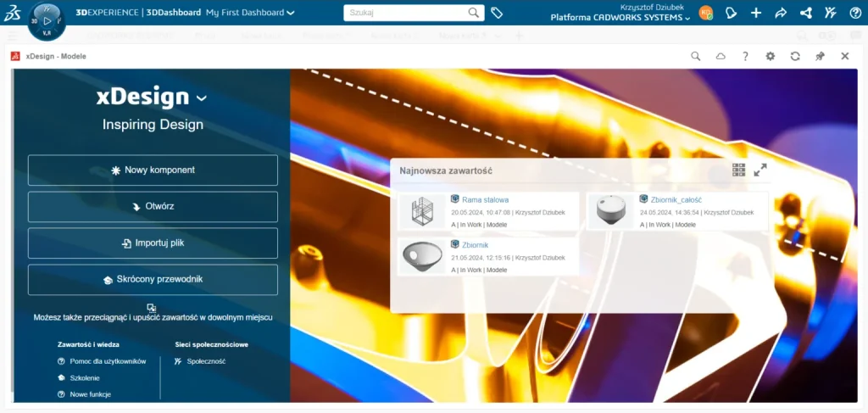Viewport: 868px width, 413px height.
Task: Open the top bar Help question mark
Action: [855, 13]
